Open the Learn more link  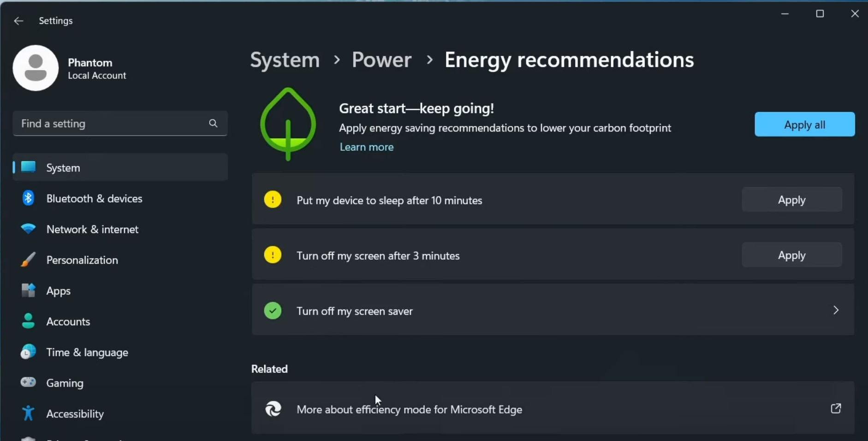coord(367,147)
